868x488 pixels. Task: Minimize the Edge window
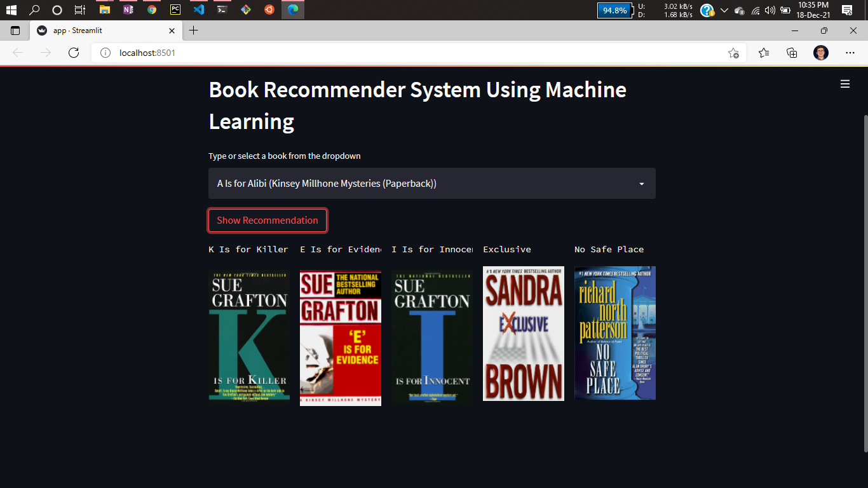[795, 30]
